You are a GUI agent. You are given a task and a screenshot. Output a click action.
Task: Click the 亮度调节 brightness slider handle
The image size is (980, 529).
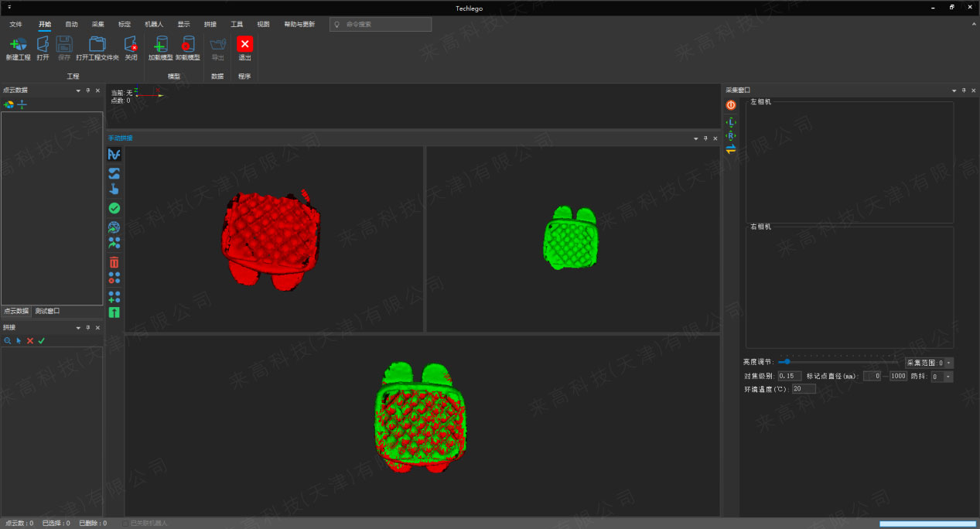(x=787, y=361)
